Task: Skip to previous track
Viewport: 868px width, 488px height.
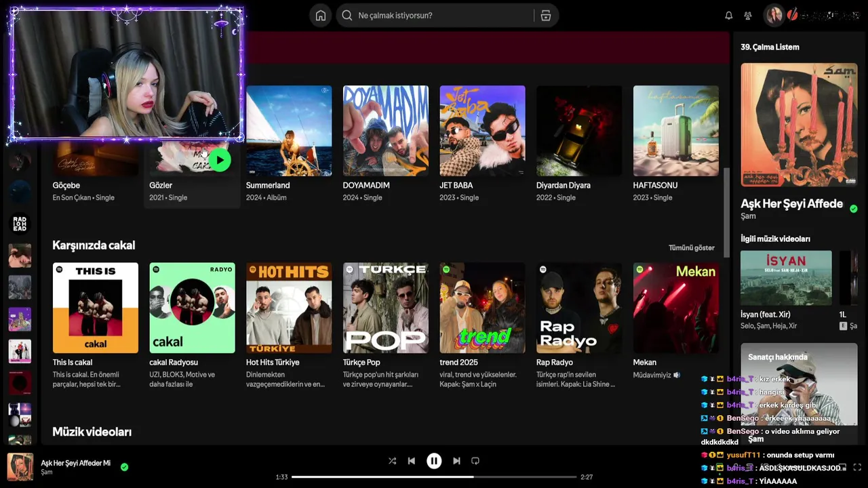Action: (412, 461)
